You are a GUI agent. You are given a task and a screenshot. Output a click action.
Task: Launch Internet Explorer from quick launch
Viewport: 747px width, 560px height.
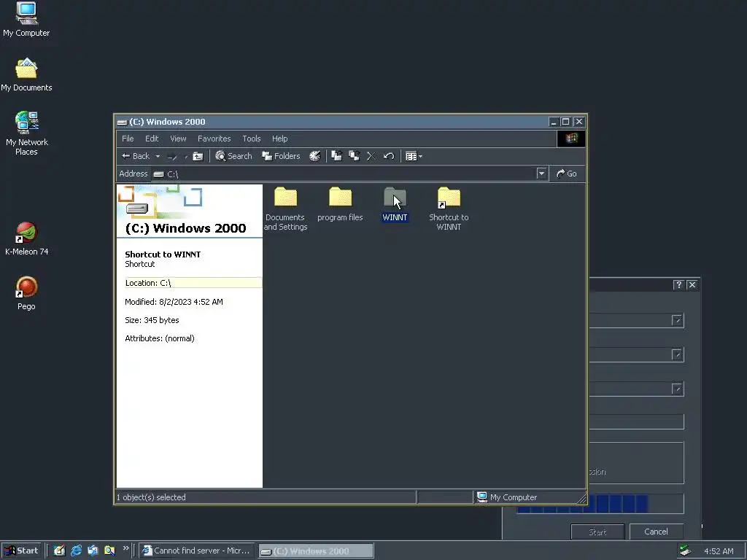[x=76, y=551]
